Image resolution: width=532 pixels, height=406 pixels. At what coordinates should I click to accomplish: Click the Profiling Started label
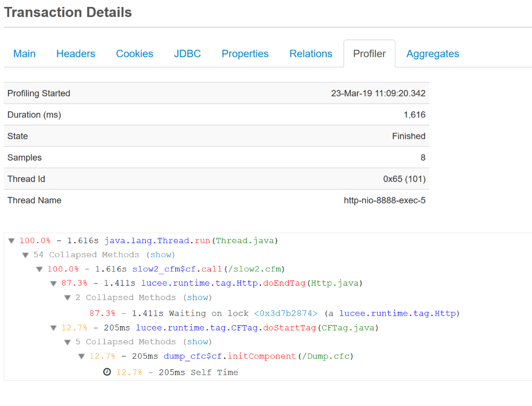(39, 93)
